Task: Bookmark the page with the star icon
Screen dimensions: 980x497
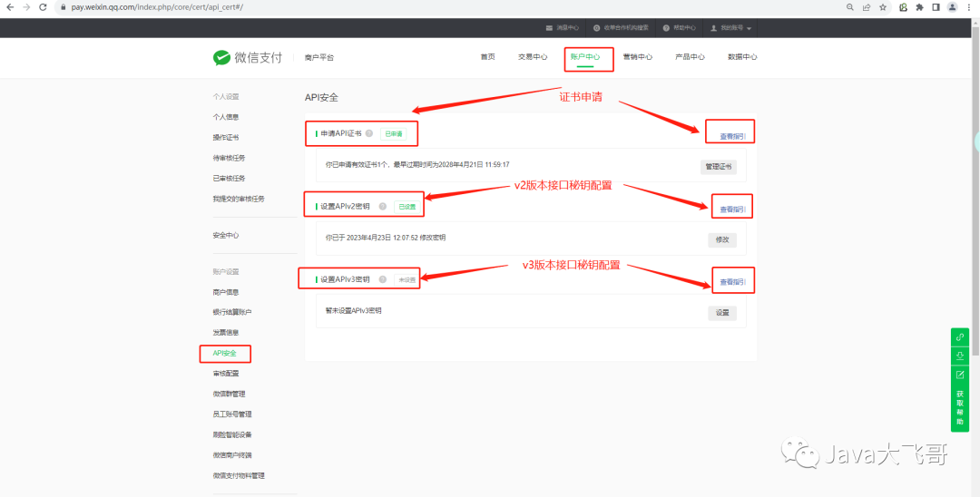Action: pos(883,7)
